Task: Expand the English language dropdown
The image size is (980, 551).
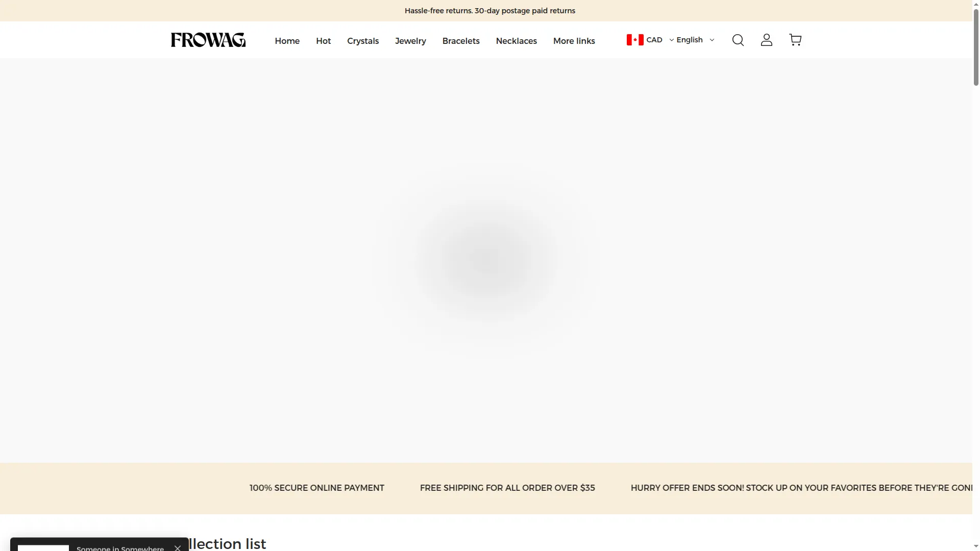Action: 695,40
